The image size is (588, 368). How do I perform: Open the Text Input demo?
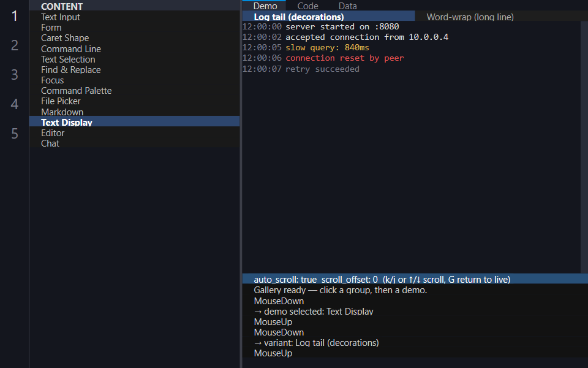pyautogui.click(x=134, y=17)
